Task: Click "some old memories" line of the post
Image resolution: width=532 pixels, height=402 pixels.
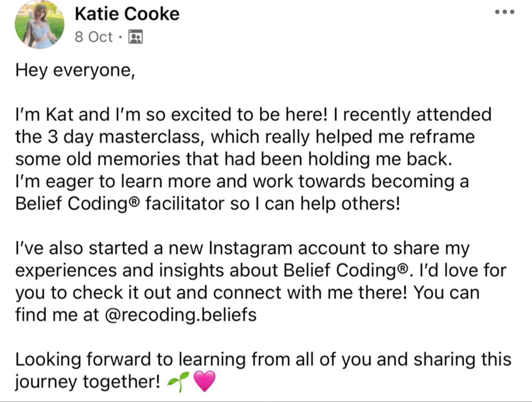Action: click(x=234, y=159)
